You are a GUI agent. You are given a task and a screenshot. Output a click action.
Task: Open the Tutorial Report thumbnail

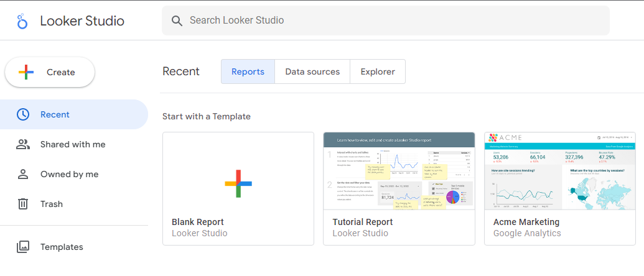pos(399,171)
